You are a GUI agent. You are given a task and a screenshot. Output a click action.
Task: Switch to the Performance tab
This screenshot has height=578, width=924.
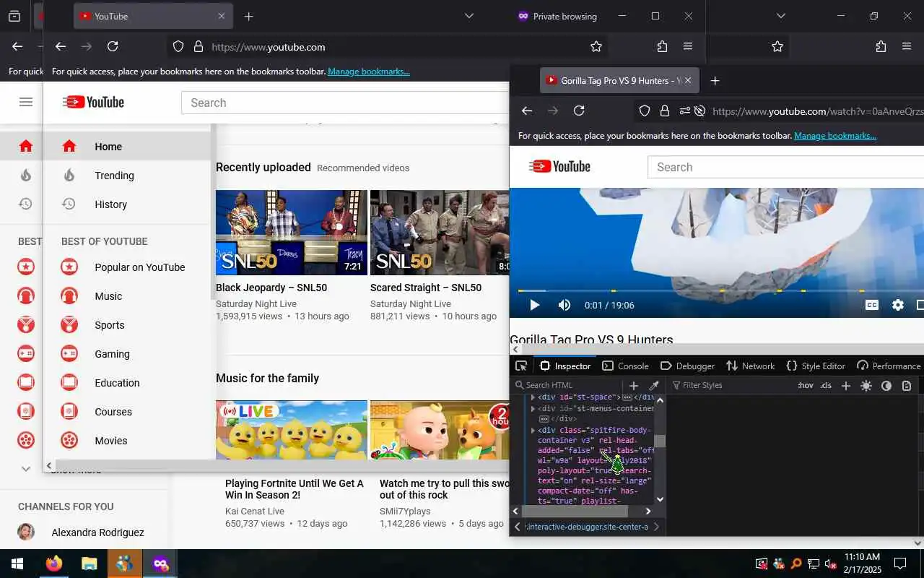888,366
